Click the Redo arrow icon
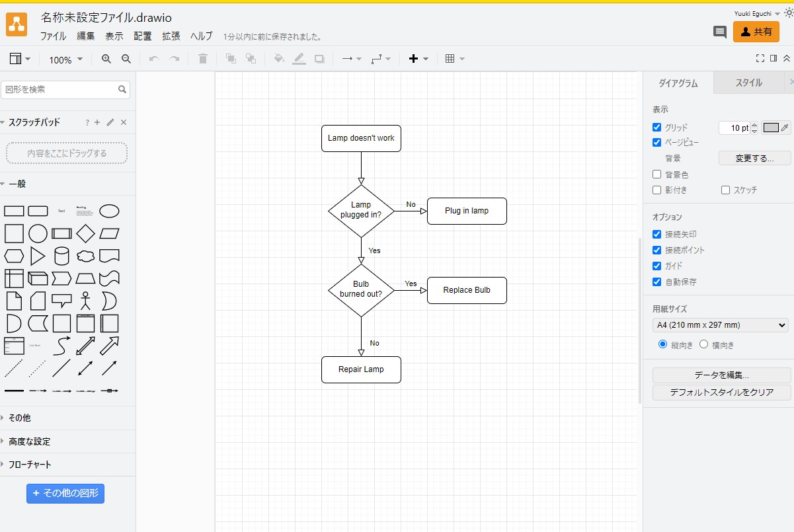Screen dimensions: 794x532 coord(174,59)
